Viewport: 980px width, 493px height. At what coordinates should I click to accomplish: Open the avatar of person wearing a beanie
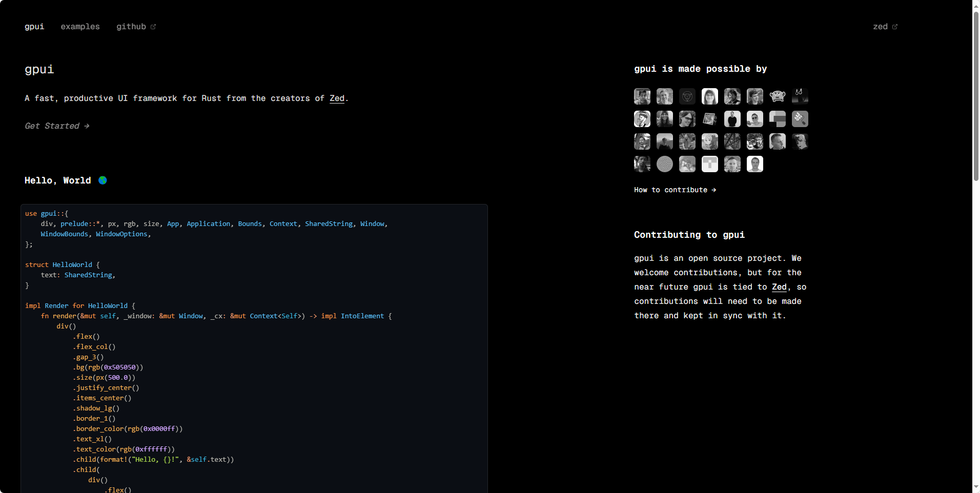pos(665,119)
